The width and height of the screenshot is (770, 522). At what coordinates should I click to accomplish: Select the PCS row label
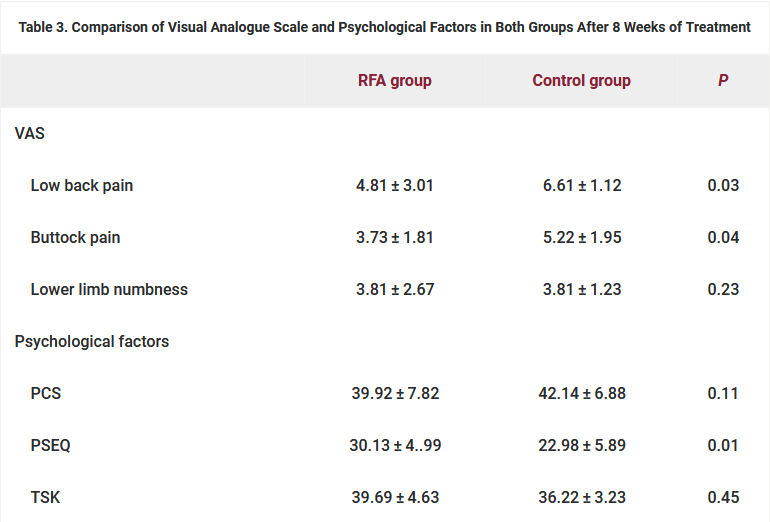pos(46,393)
